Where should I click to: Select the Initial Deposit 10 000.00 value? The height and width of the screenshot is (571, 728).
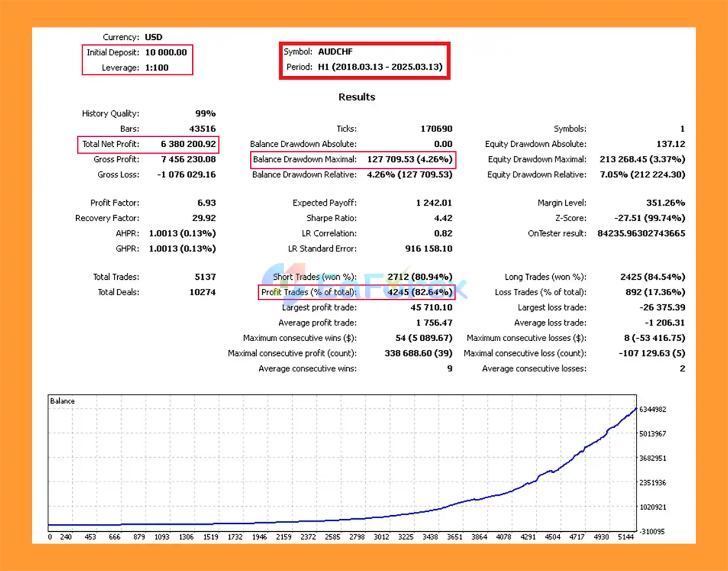coord(166,52)
